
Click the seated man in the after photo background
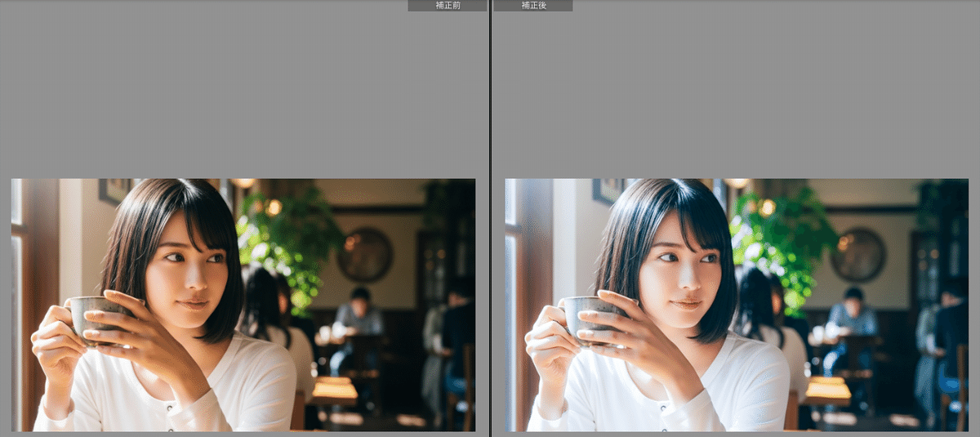click(850, 319)
